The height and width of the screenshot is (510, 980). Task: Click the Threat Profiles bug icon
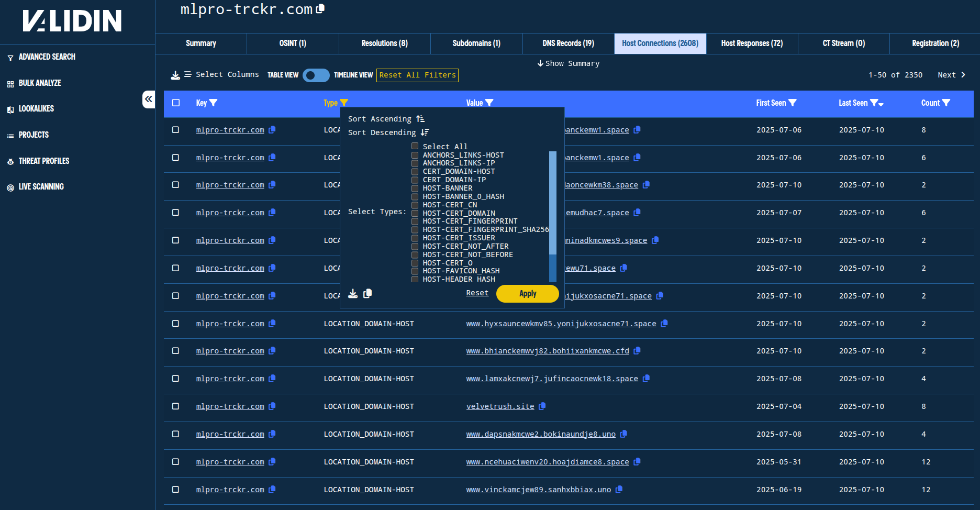10,162
